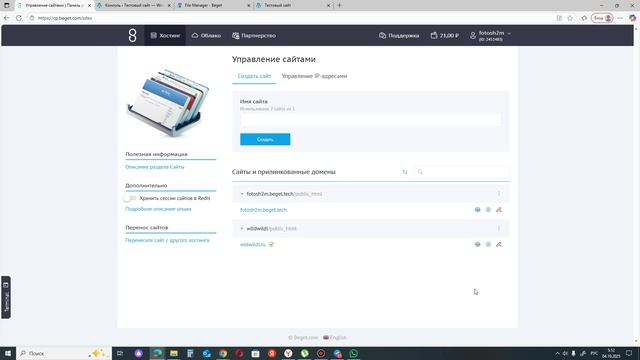This screenshot has width=640, height=360.
Task: Switch to the Управление IP-адресами tab
Action: pos(314,76)
